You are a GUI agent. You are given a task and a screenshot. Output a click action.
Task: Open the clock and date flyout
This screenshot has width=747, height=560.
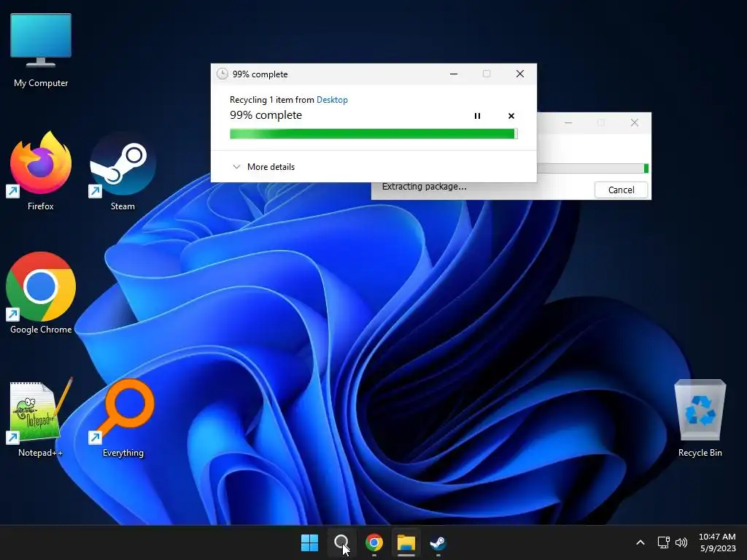click(x=718, y=542)
